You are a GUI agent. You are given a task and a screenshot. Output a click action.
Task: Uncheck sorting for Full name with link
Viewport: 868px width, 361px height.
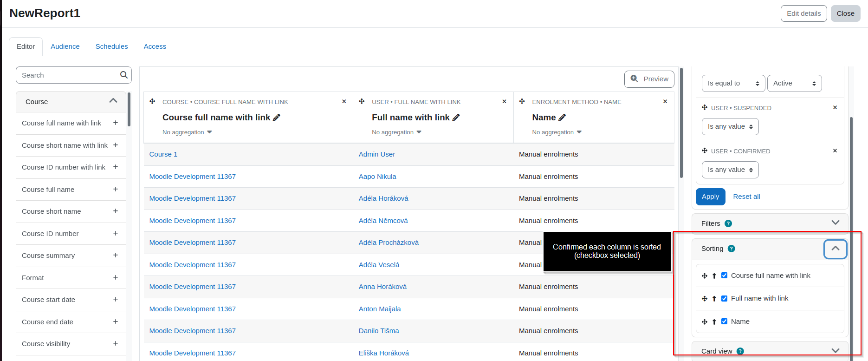[724, 298]
